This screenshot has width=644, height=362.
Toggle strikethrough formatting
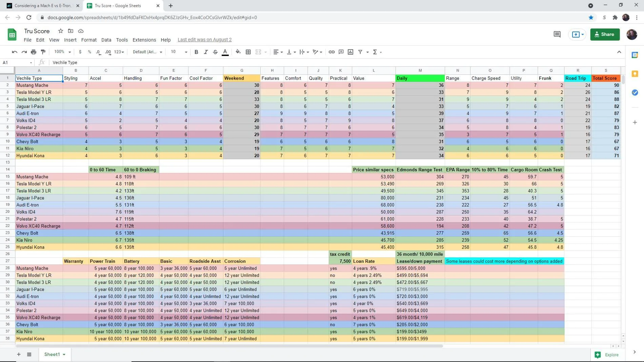coord(215,52)
